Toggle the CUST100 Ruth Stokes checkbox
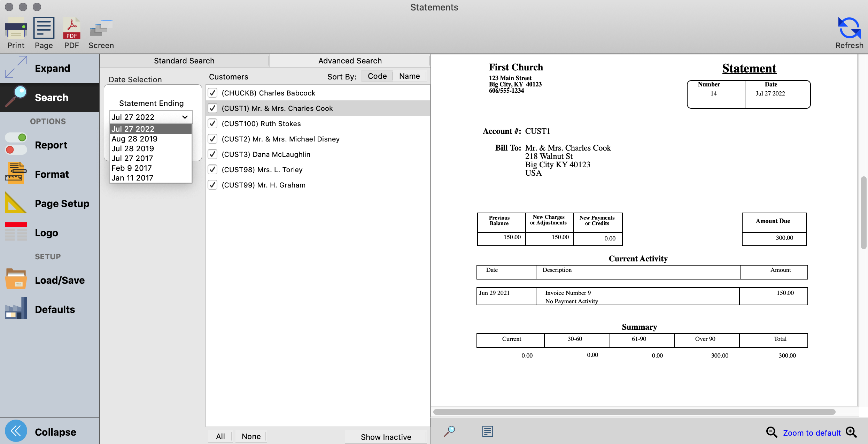Image resolution: width=868 pixels, height=444 pixels. (212, 123)
